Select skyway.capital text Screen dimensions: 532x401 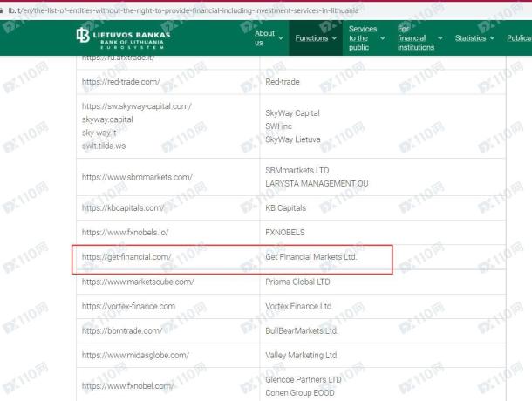pyautogui.click(x=107, y=119)
